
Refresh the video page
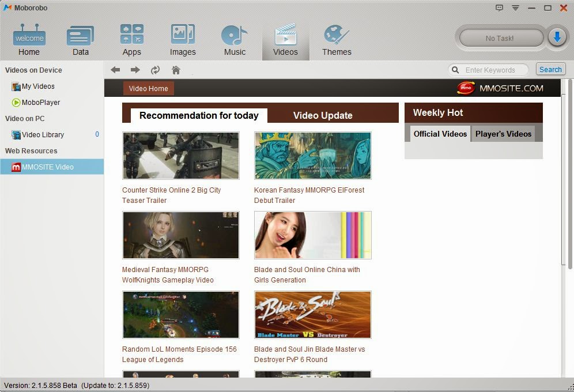pos(155,70)
